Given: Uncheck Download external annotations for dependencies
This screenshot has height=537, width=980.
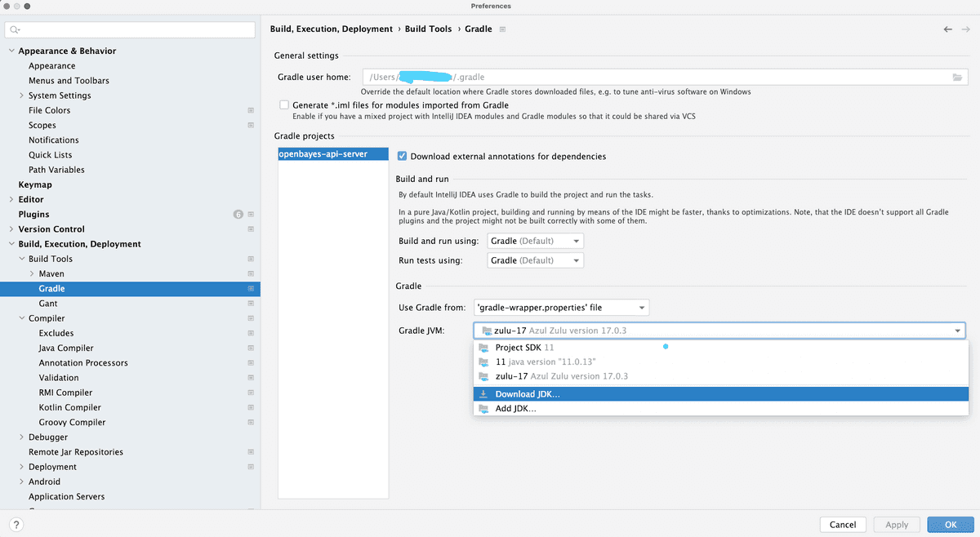Looking at the screenshot, I should [402, 156].
